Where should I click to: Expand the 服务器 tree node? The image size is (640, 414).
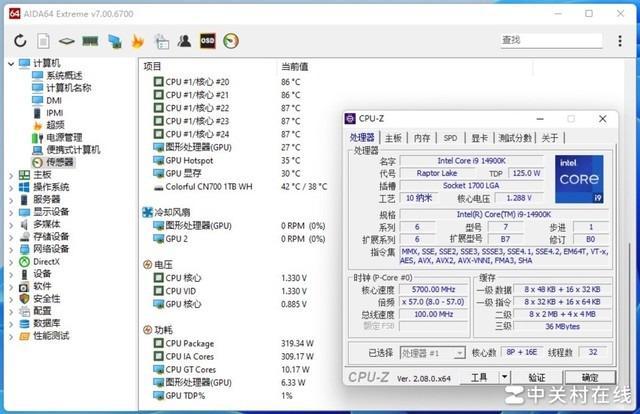point(11,200)
